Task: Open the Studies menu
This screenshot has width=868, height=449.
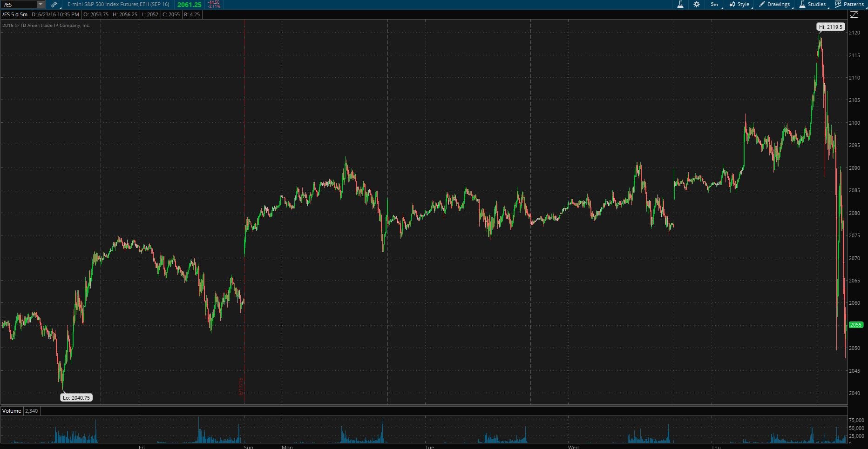Action: (x=813, y=4)
